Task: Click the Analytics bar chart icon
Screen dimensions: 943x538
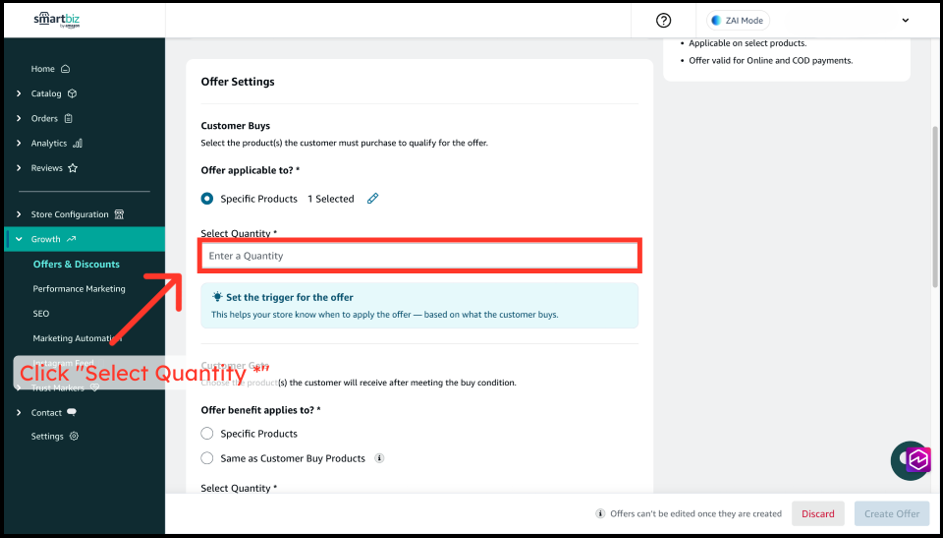Action: click(78, 143)
